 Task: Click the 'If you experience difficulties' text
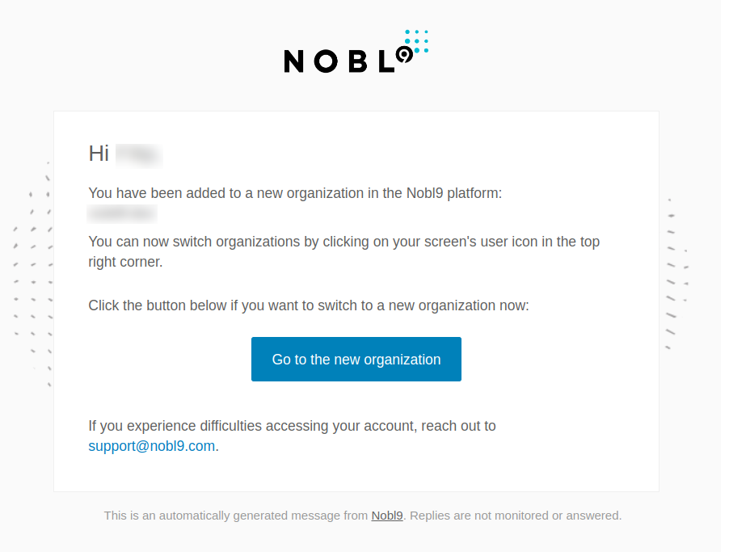pos(292,426)
